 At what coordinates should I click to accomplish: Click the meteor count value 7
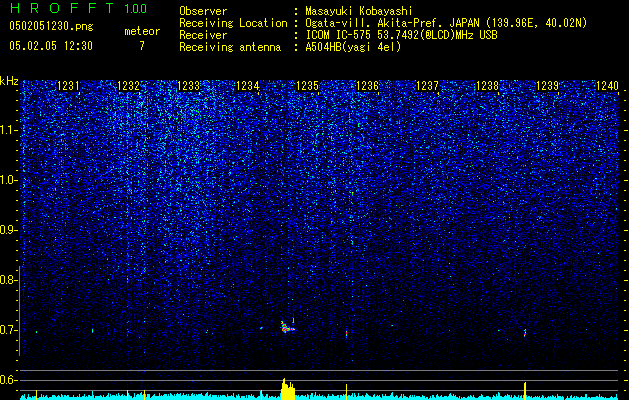[142, 46]
